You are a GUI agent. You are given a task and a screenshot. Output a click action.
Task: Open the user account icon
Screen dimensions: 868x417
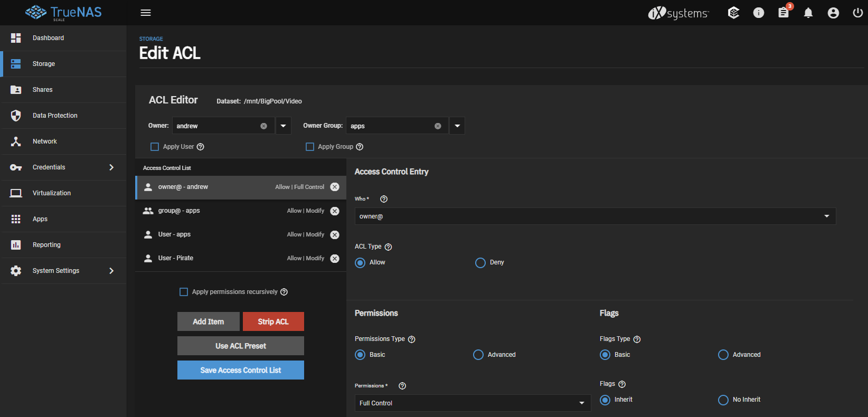tap(833, 13)
